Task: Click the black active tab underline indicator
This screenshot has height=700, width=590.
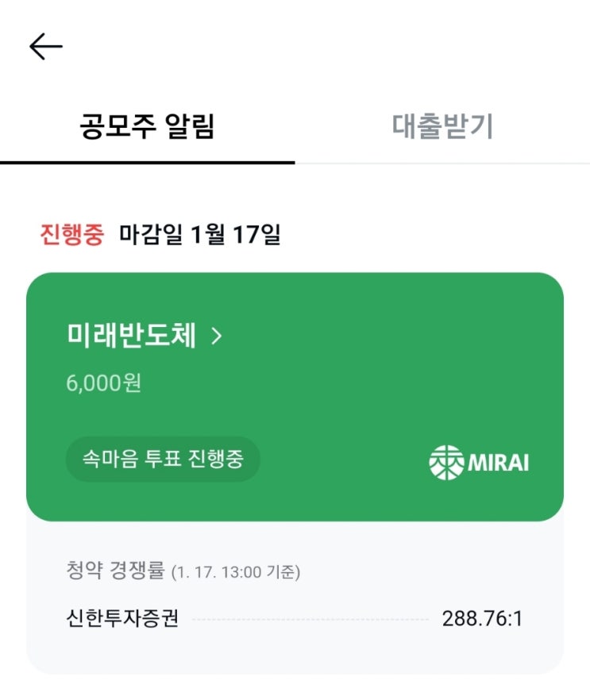Action: [x=147, y=162]
